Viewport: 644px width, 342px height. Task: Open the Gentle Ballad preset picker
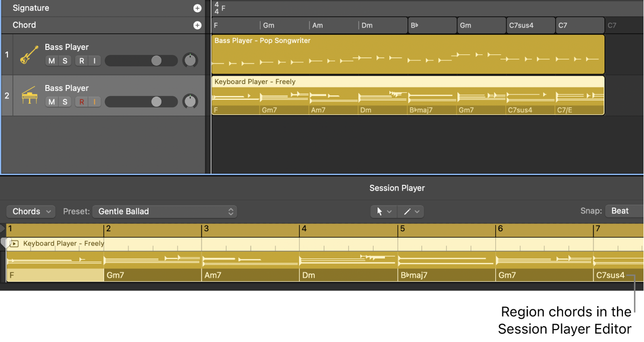coord(165,212)
